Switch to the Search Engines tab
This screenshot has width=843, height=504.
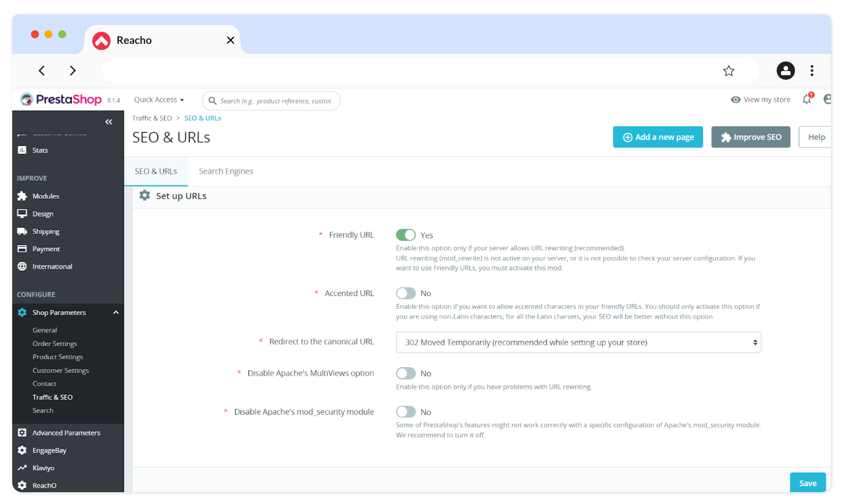pos(226,171)
